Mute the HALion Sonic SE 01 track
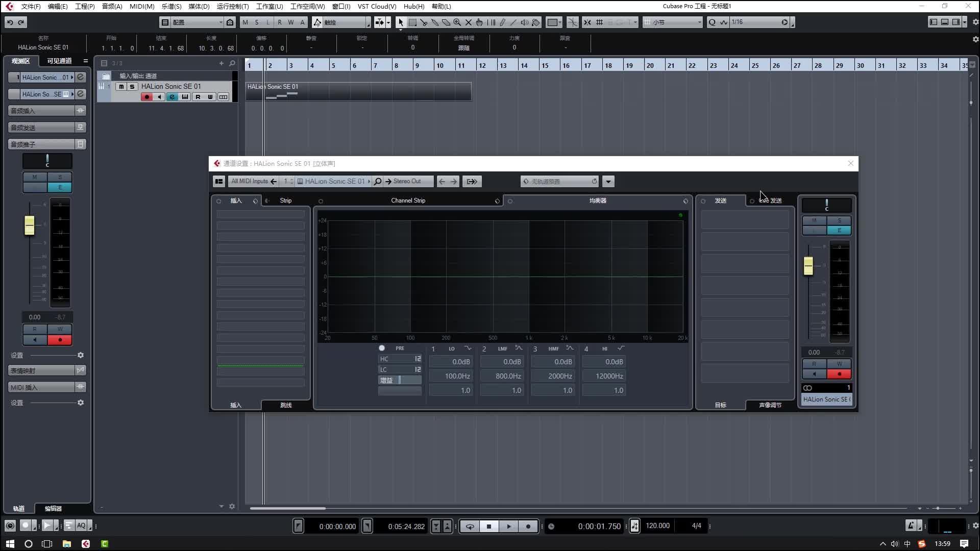 pos(121,87)
